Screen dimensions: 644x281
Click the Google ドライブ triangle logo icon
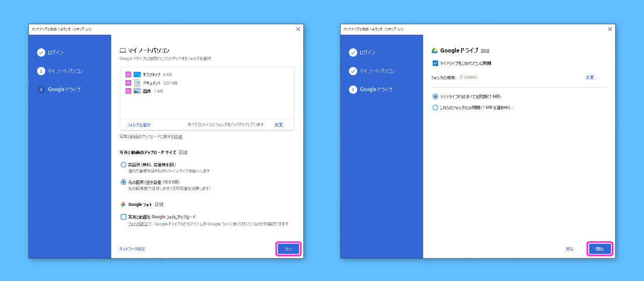point(435,51)
